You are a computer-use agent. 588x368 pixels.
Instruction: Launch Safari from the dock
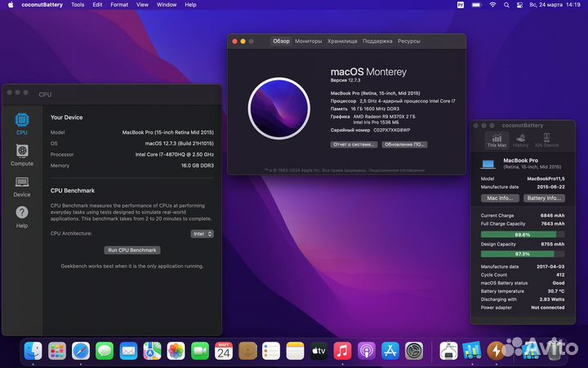tap(81, 351)
